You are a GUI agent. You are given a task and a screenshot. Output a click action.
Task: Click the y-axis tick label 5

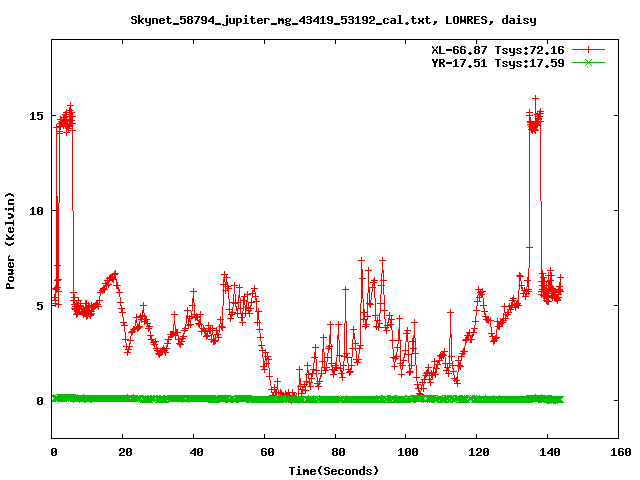(x=40, y=306)
